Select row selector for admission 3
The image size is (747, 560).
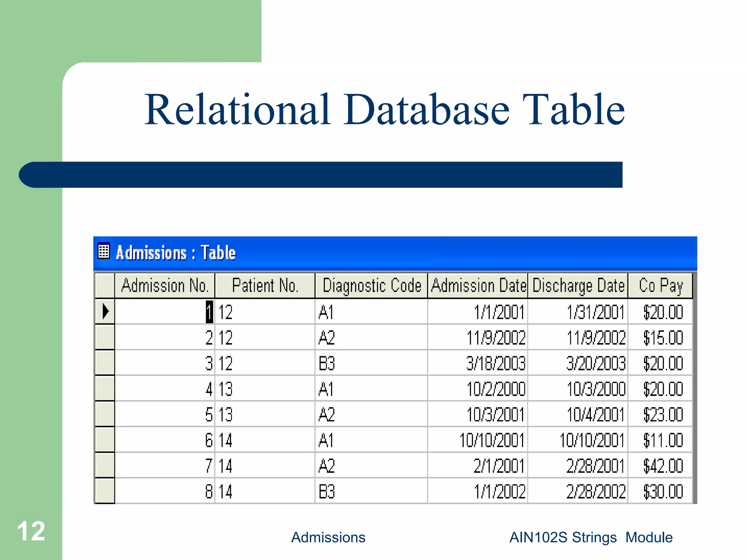click(105, 363)
